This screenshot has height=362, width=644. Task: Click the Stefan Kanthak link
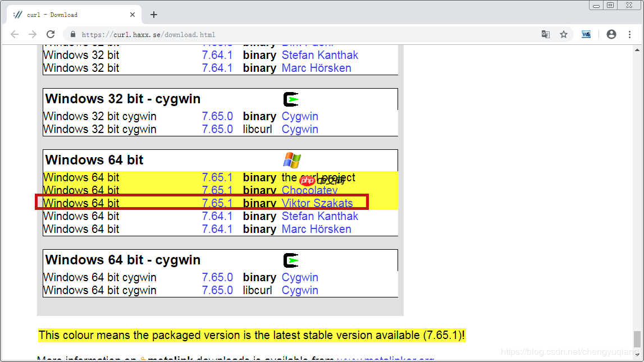coord(320,216)
